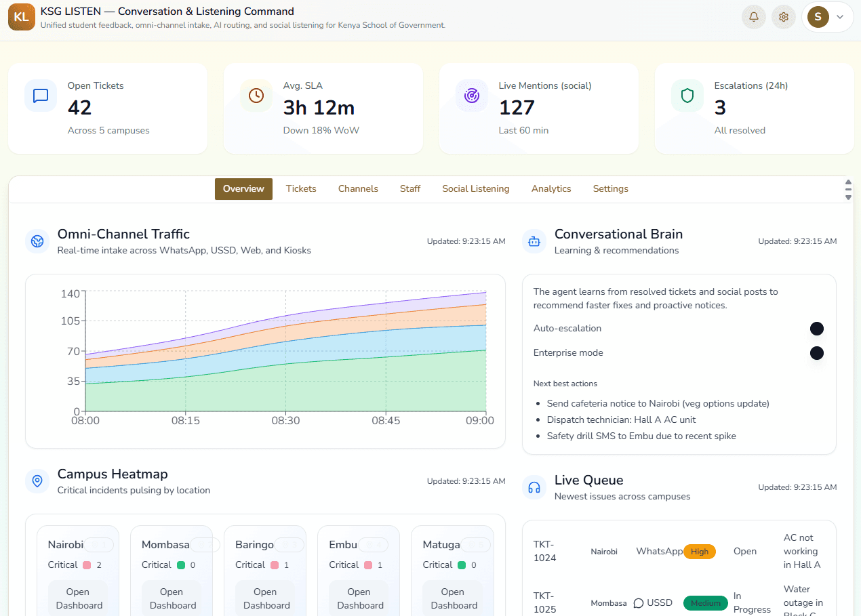Switch to the Tickets tab
861x616 pixels.
click(301, 189)
